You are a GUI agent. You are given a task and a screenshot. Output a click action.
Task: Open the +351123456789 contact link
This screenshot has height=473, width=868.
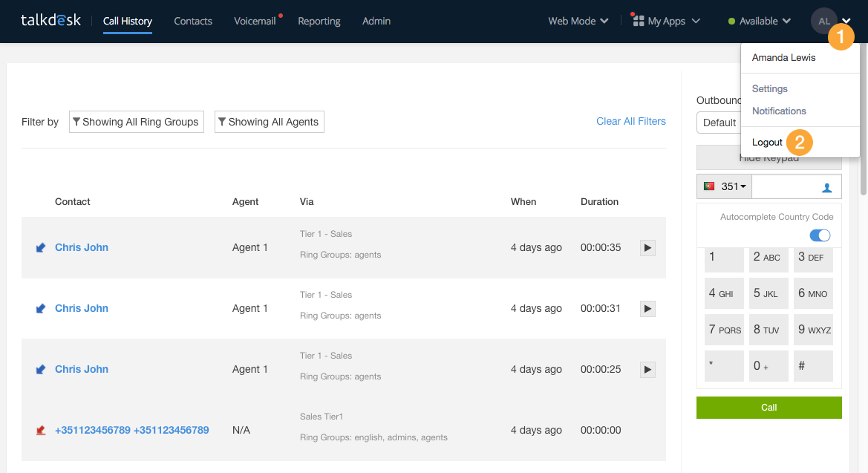131,431
